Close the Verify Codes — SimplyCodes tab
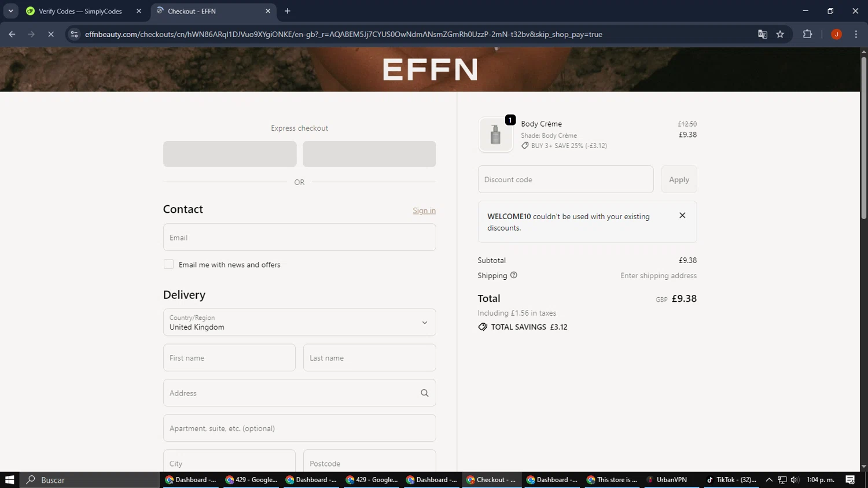The width and height of the screenshot is (868, 488). (139, 11)
